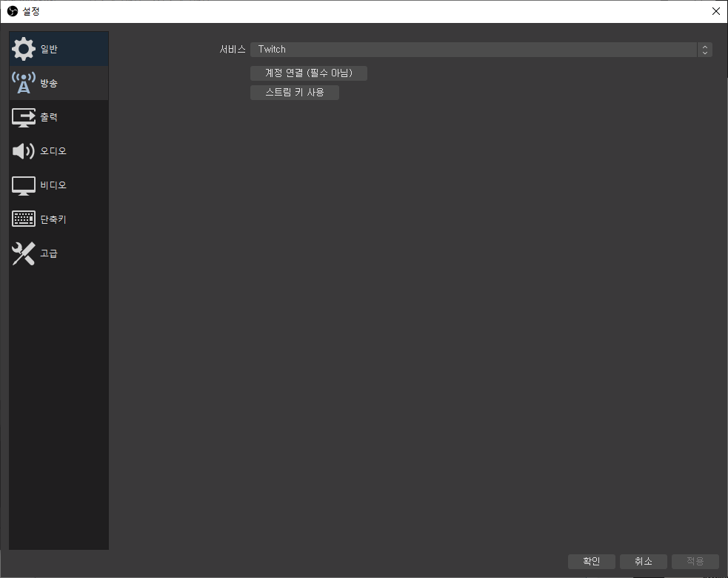Click the OBS logo in the title bar
728x578 pixels.
click(13, 11)
